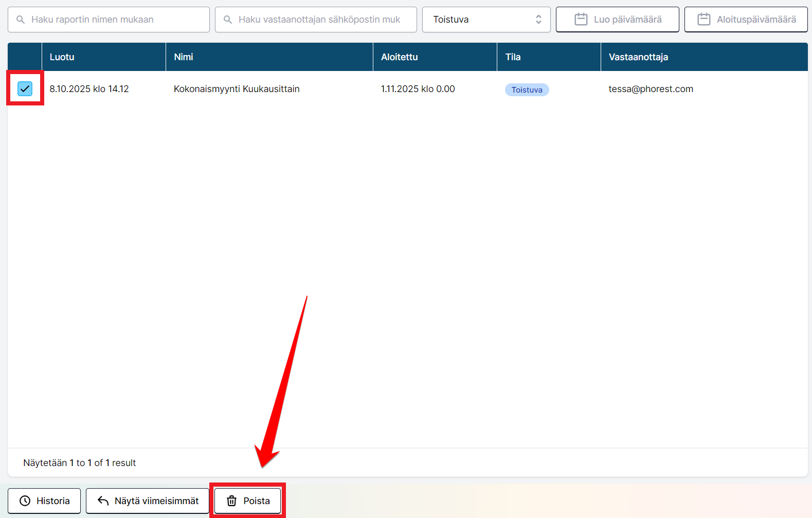The width and height of the screenshot is (812, 518).
Task: Sort by the Nimi column header
Action: coord(184,57)
